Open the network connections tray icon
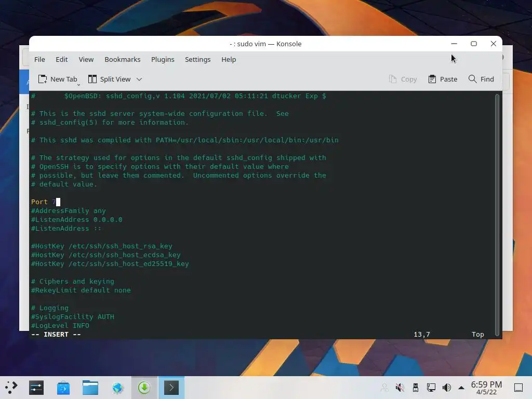 [431, 388]
